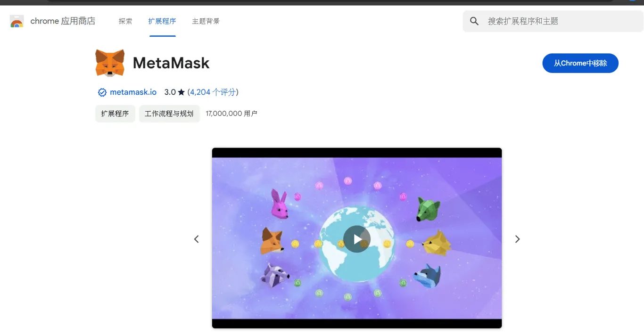Open the 4,204 个评分 reviews link
The image size is (644, 335).
pyautogui.click(x=213, y=92)
